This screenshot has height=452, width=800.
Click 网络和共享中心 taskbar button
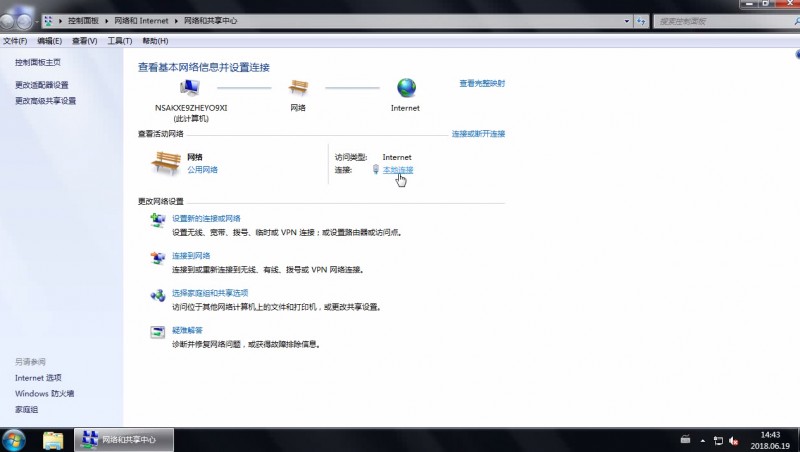pos(124,440)
